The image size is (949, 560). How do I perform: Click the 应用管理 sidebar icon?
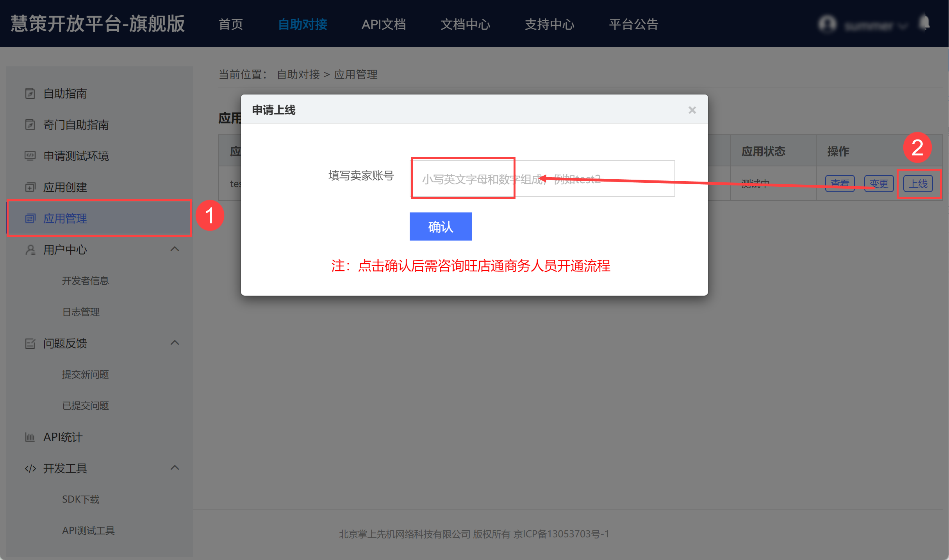[30, 218]
